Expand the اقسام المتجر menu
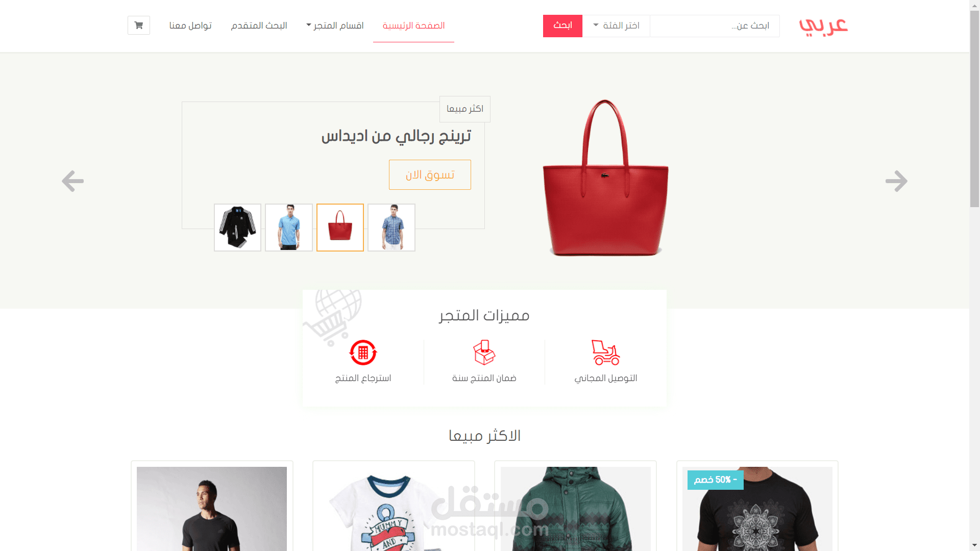Screen dimensions: 980x551 click(335, 26)
